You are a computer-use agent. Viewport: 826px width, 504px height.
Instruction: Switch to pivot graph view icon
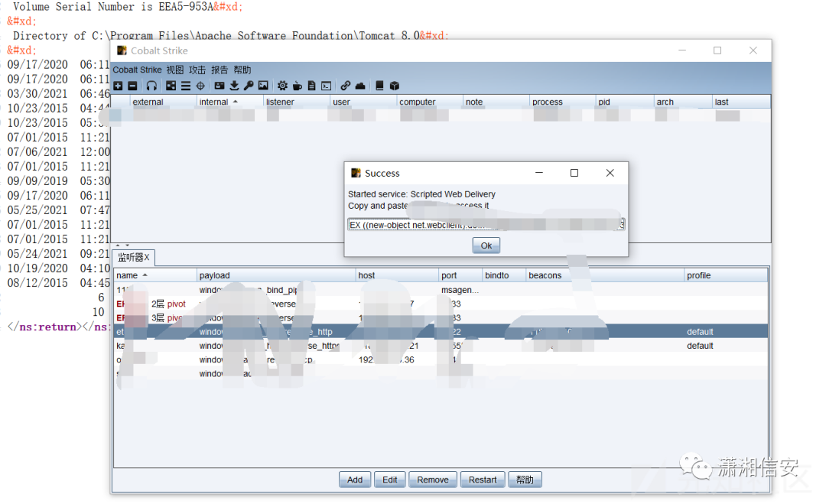[x=171, y=86]
